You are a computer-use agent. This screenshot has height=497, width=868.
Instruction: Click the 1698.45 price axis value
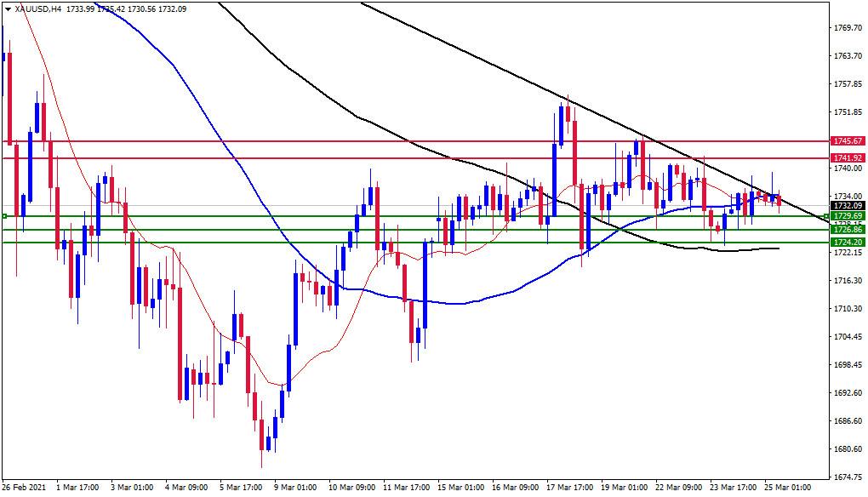click(x=848, y=365)
